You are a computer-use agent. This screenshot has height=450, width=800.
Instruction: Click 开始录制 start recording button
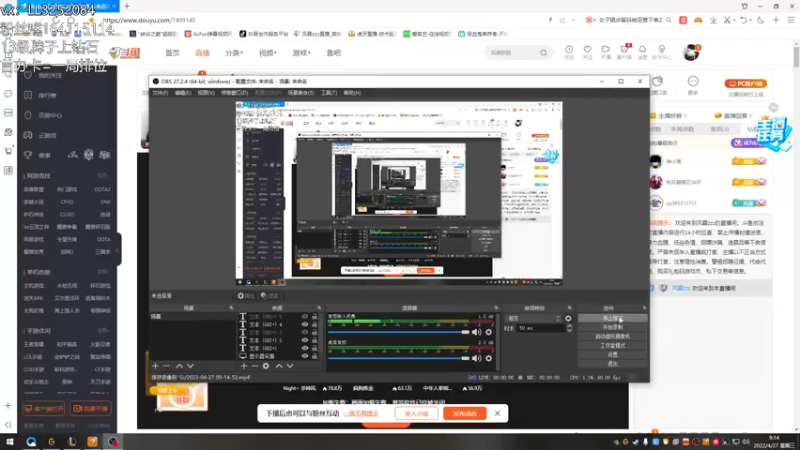click(612, 327)
